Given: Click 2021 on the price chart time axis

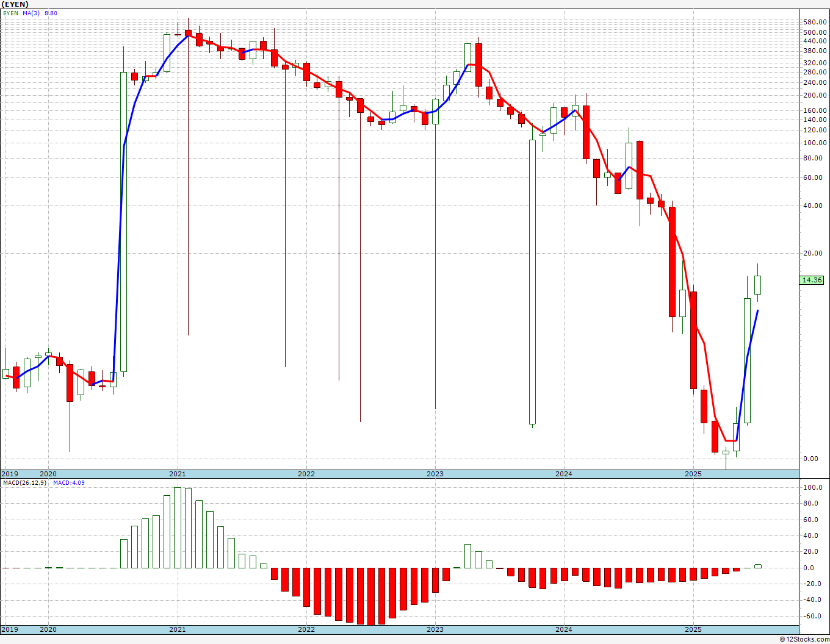Looking at the screenshot, I should click(x=178, y=474).
